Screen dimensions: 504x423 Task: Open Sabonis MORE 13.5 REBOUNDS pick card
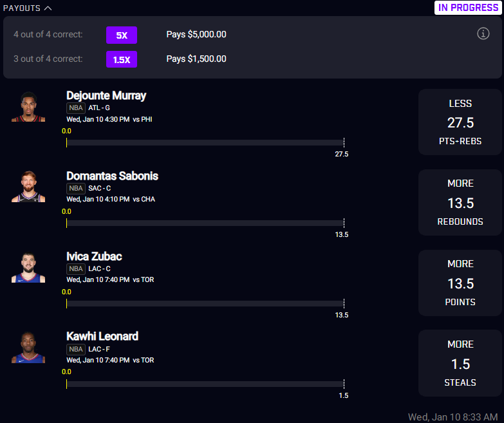(x=460, y=203)
